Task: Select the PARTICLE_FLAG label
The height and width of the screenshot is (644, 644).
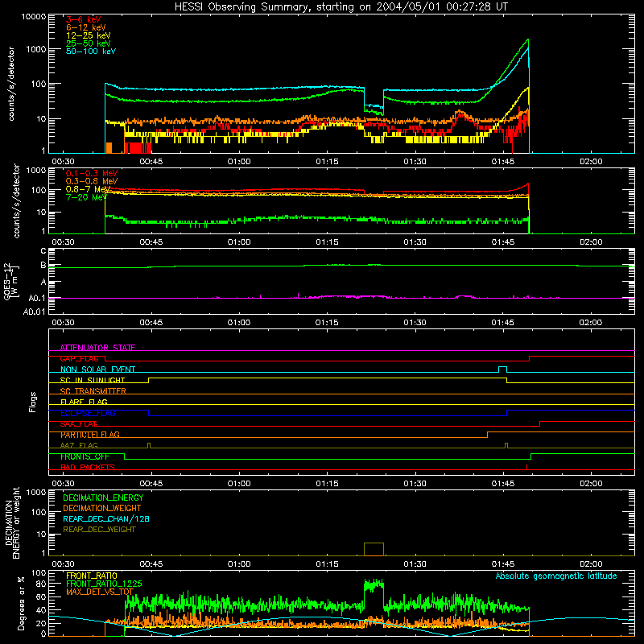Action: click(x=90, y=435)
